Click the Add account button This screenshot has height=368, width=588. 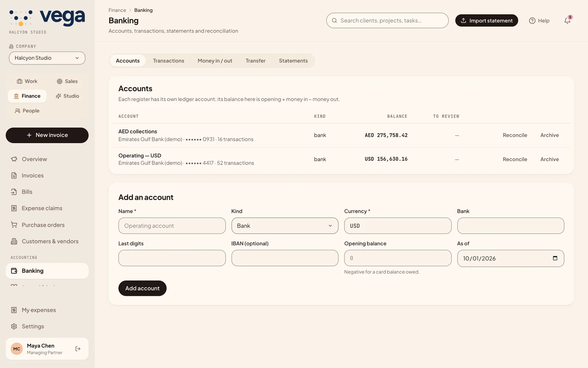point(142,288)
